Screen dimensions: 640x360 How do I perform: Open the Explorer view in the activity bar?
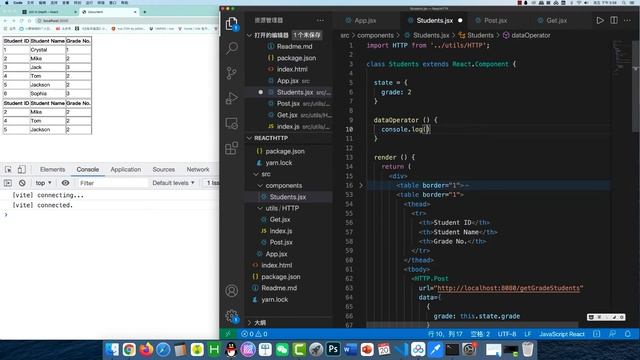(x=231, y=24)
